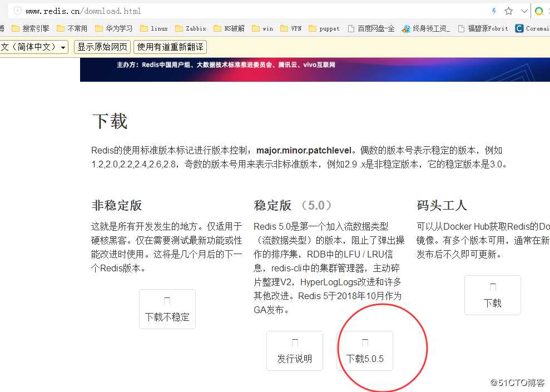Click the 使用有道重新翻译 button
Viewport: 550px width, 392px height.
tap(170, 47)
